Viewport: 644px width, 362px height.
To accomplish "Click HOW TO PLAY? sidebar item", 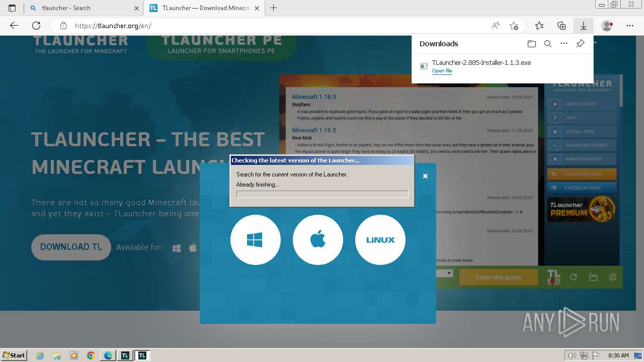I will [582, 104].
